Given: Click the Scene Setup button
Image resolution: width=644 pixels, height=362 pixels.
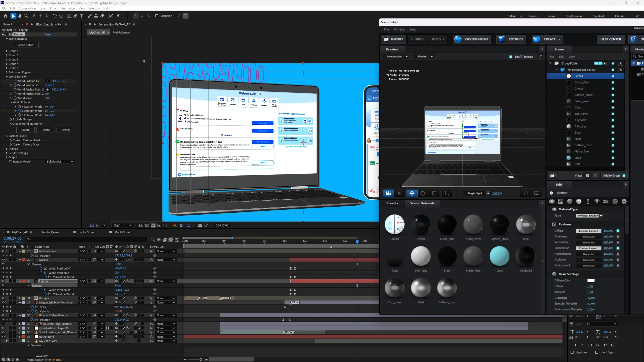Looking at the screenshot, I should tap(25, 45).
